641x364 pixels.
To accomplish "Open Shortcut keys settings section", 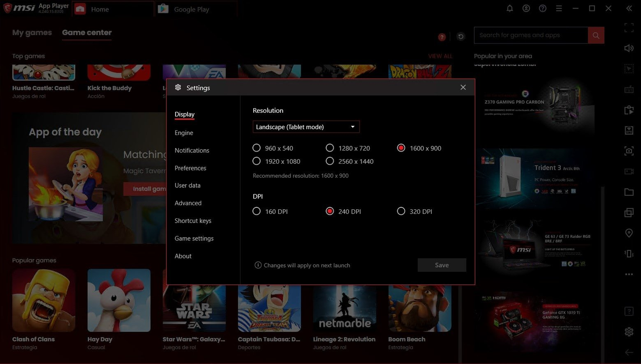I will pos(193,221).
